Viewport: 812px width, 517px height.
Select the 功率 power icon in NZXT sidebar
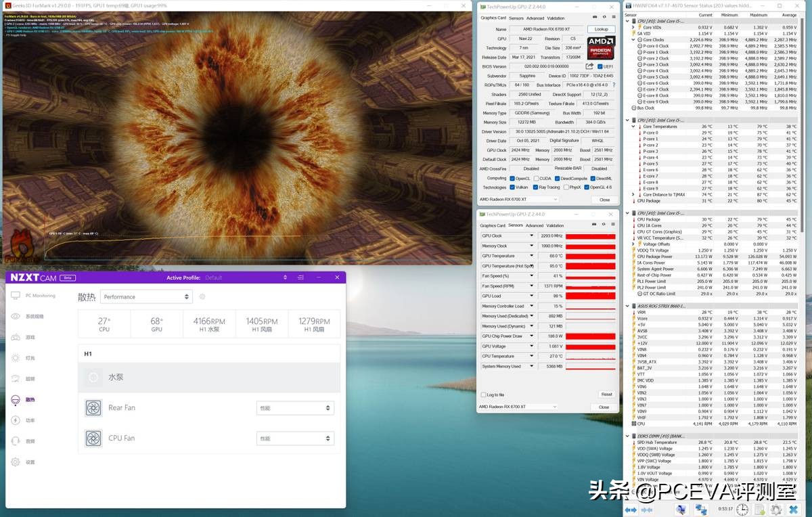[x=15, y=420]
